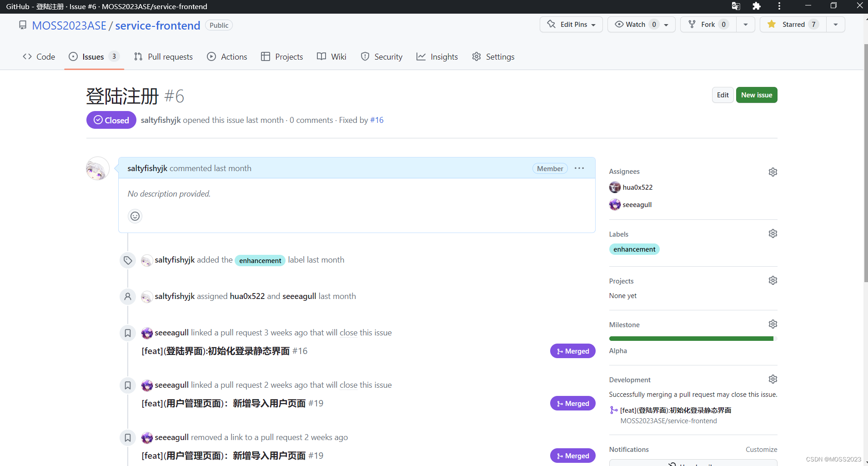
Task: Open the Security tab
Action: [x=381, y=56]
